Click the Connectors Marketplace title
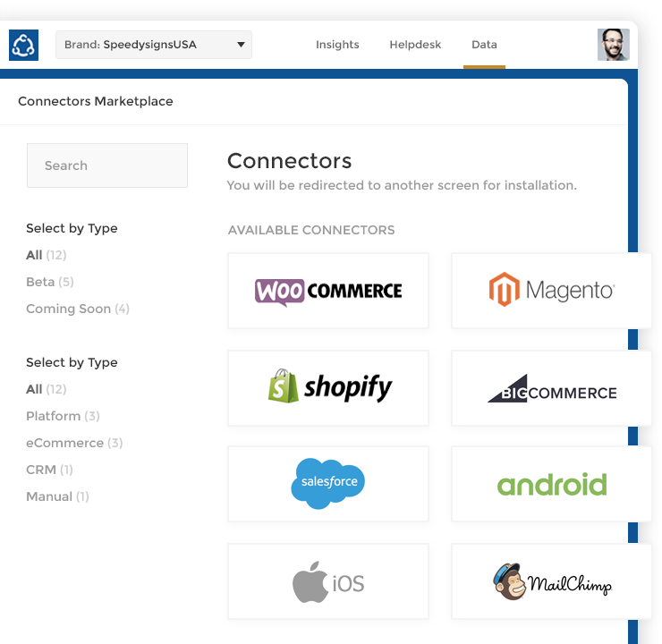This screenshot has width=662, height=644. [x=96, y=101]
